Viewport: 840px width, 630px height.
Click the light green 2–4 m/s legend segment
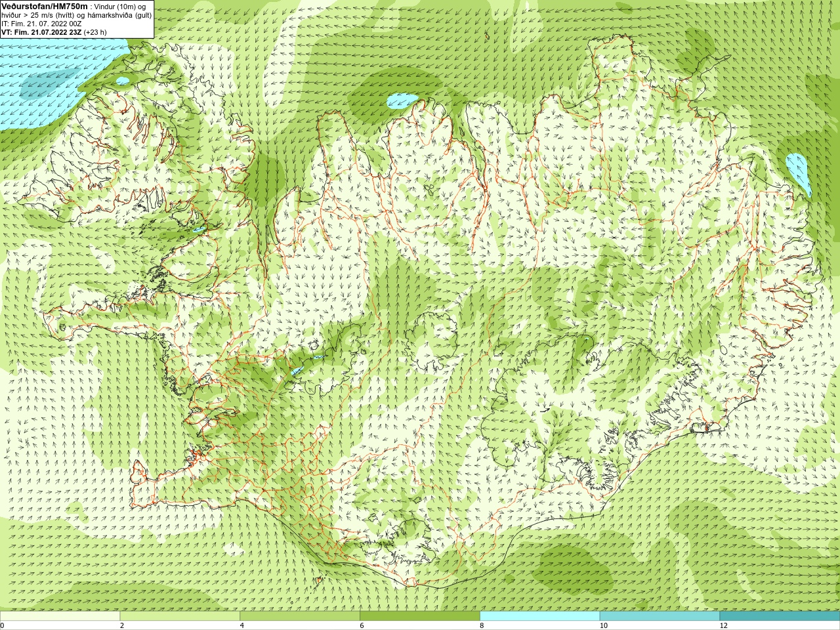pos(180,616)
